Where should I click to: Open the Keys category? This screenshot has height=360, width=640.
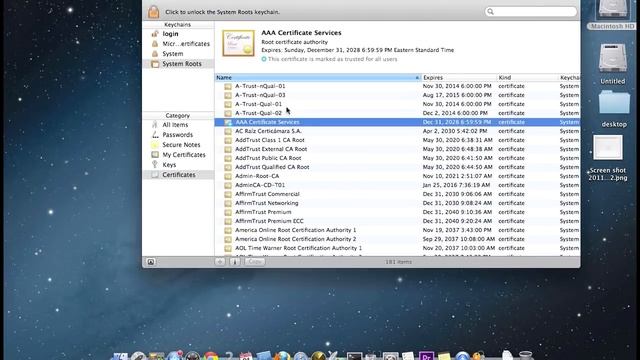(169, 165)
